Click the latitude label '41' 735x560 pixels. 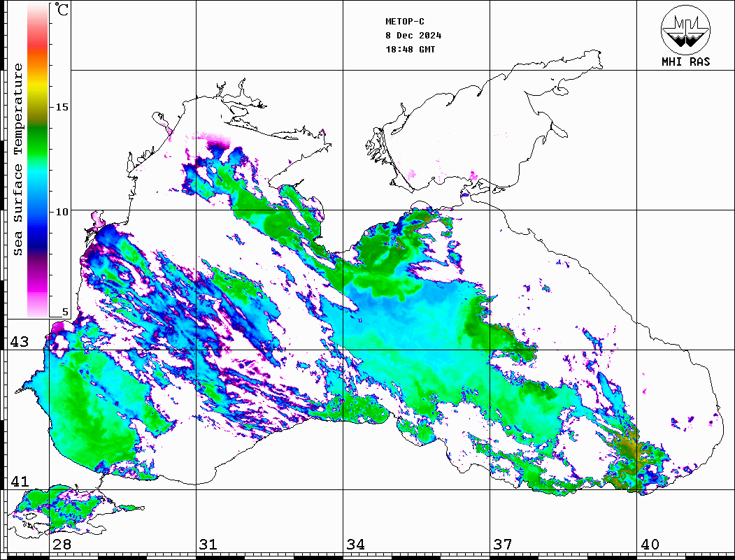tap(19, 482)
